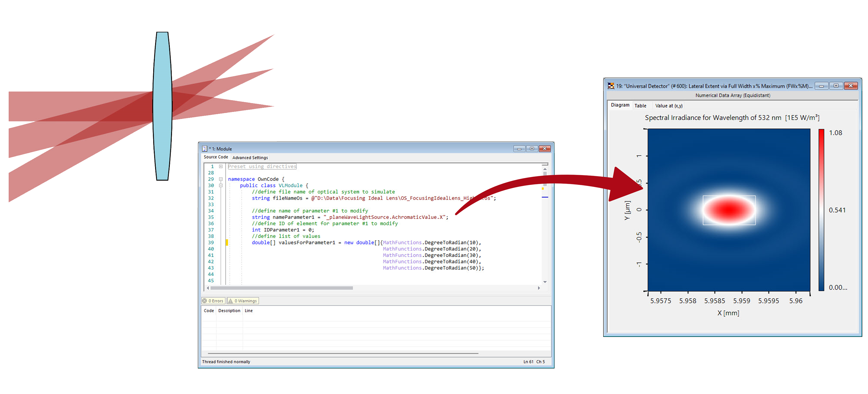Restore the Universal Detector window
This screenshot has height=394, width=868.
pyautogui.click(x=836, y=86)
